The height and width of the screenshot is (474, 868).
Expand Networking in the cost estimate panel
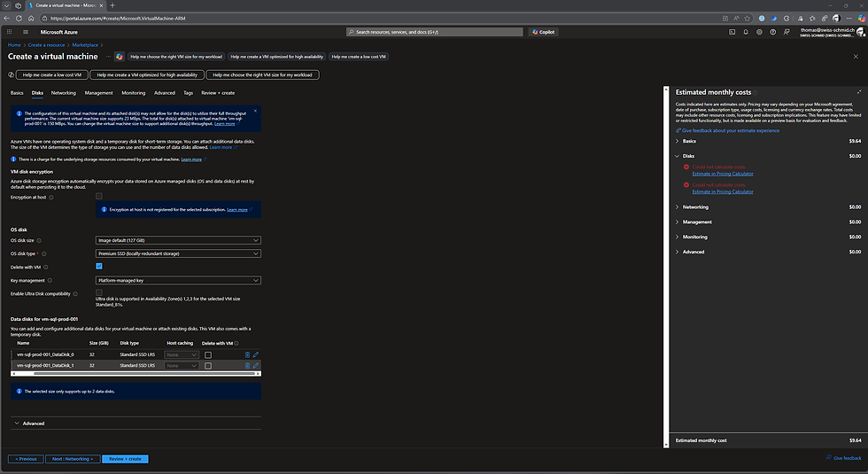[769, 207]
